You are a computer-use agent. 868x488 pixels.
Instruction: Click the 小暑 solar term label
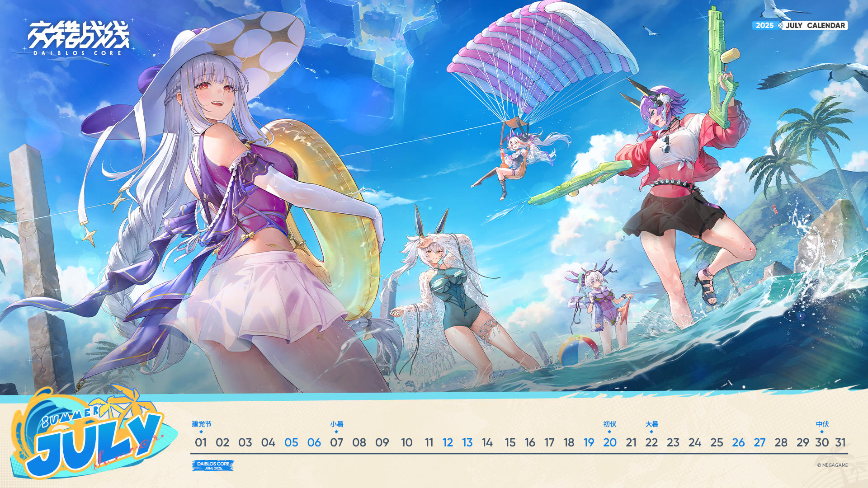click(x=336, y=424)
